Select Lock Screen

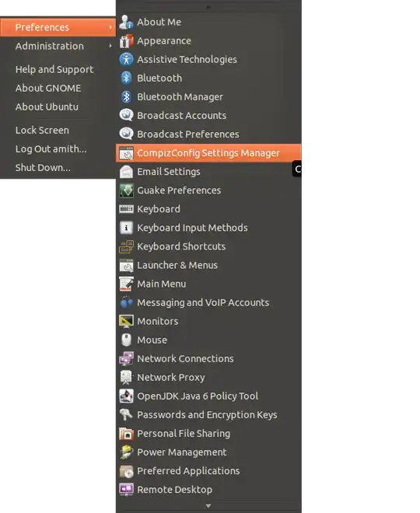[42, 131]
